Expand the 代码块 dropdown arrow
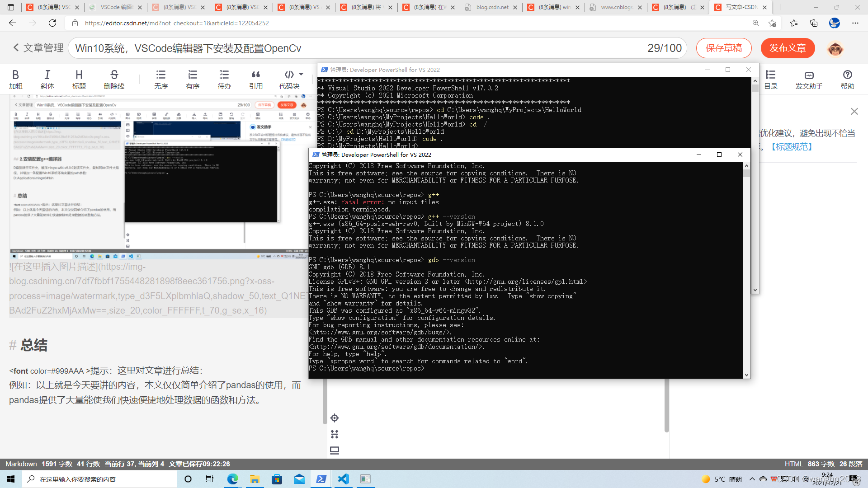Screen dimensions: 868x488 click(301, 75)
